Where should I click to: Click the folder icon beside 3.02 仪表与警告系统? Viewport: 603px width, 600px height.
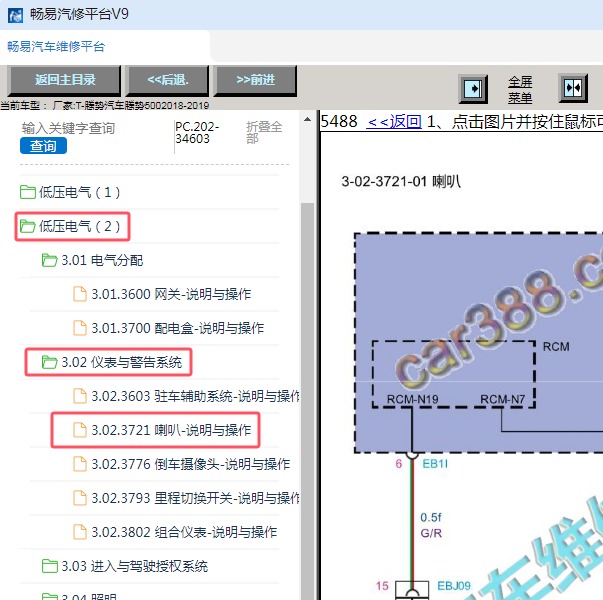[50, 362]
